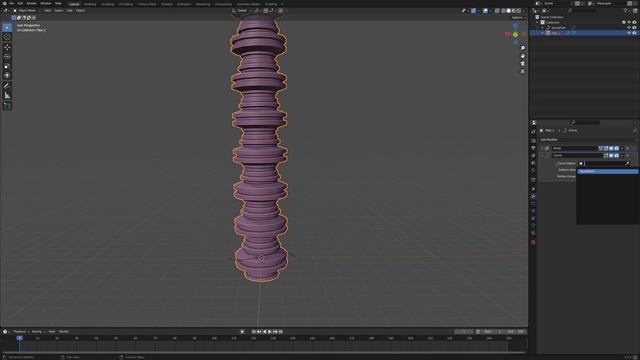Open the outliner filter dropdown
This screenshot has height=360, width=640.
626,11
